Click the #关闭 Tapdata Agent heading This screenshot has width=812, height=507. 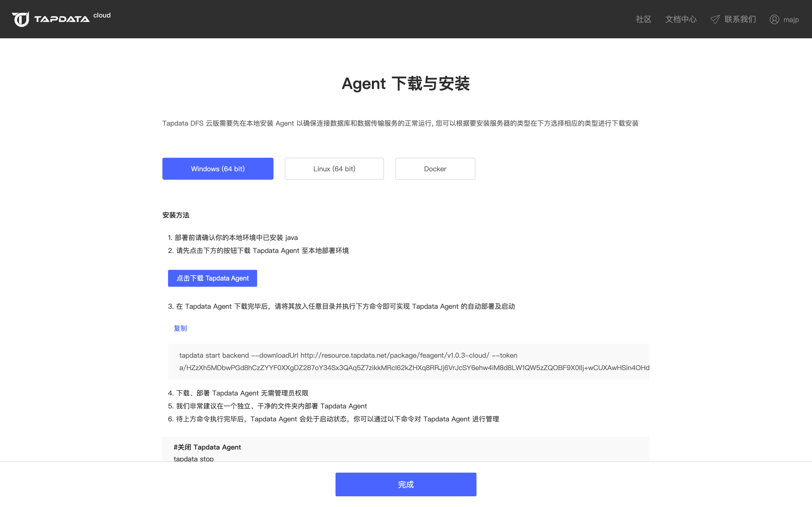pos(207,447)
